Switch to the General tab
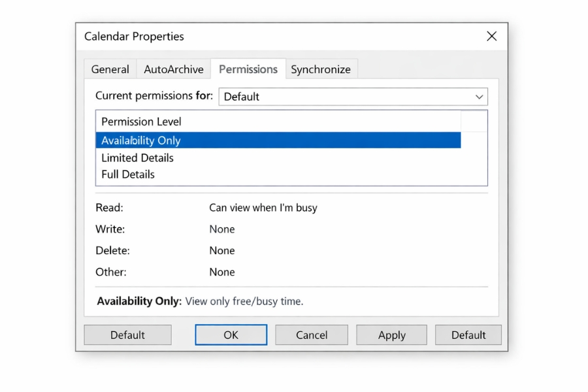This screenshot has width=588, height=392. (110, 69)
